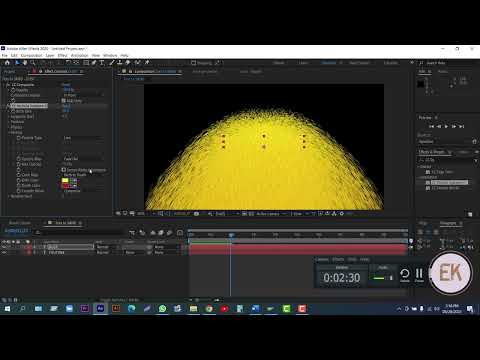The image size is (480, 360).
Task: Select the Clone Stamp tool
Action: [x=119, y=63]
